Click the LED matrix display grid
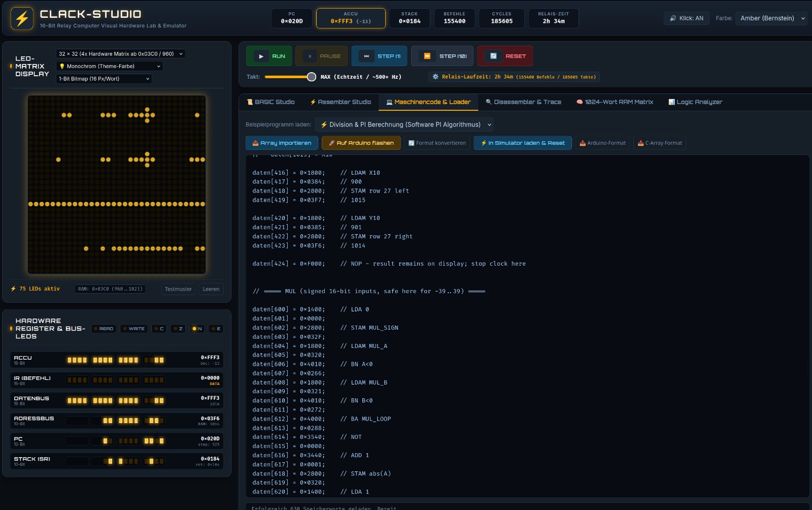 pyautogui.click(x=117, y=185)
